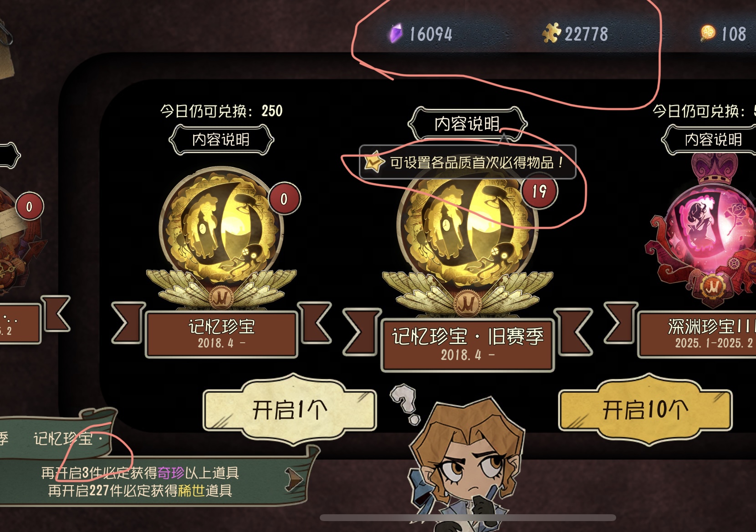756x532 pixels.
Task: Click the yellow 开启10个 button
Action: (x=645, y=409)
